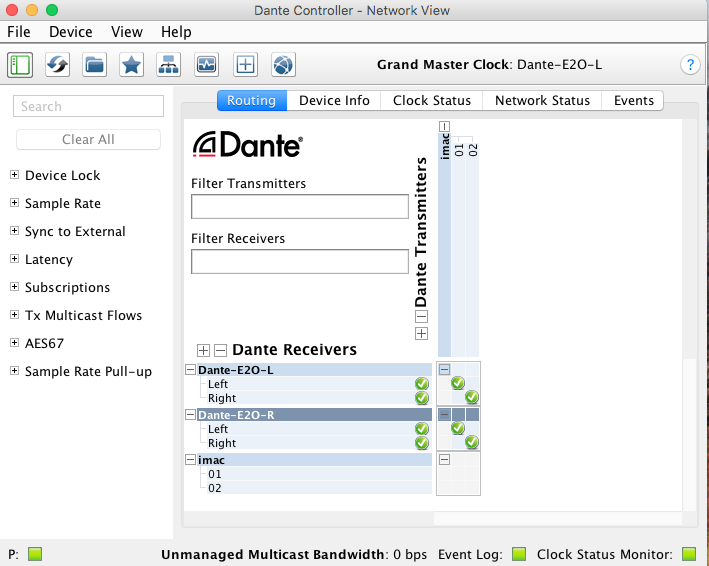This screenshot has width=709, height=566.
Task: Expand all Dante Transmitters with plus
Action: [421, 334]
